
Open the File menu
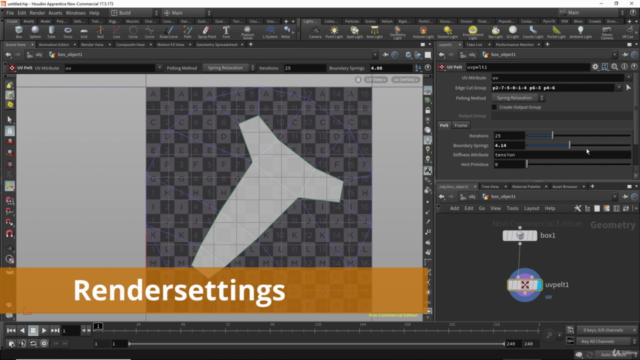10,13
